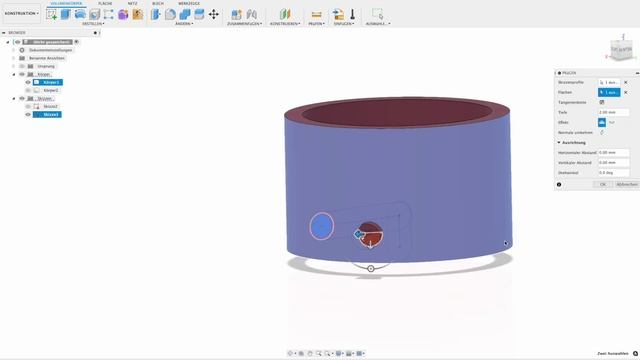Click the Offset Plane icon in Konstruieren
The width and height of the screenshot is (640, 360).
point(285,14)
